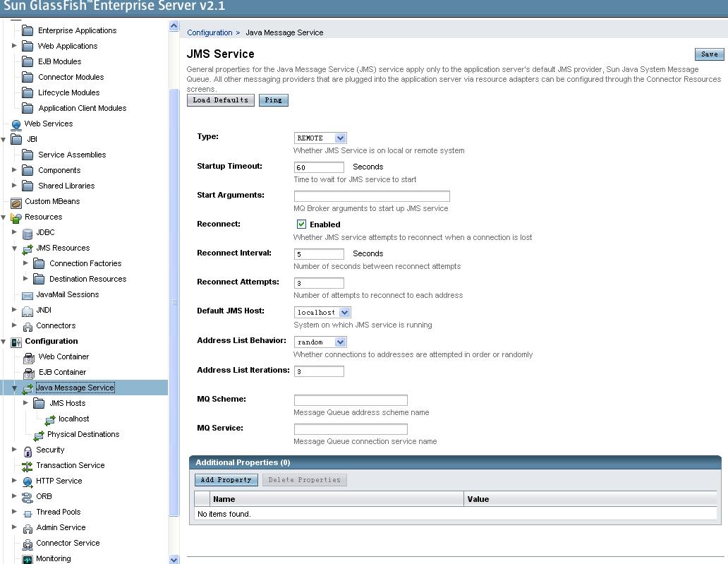Click the Save button
728x564 pixels.
click(709, 54)
